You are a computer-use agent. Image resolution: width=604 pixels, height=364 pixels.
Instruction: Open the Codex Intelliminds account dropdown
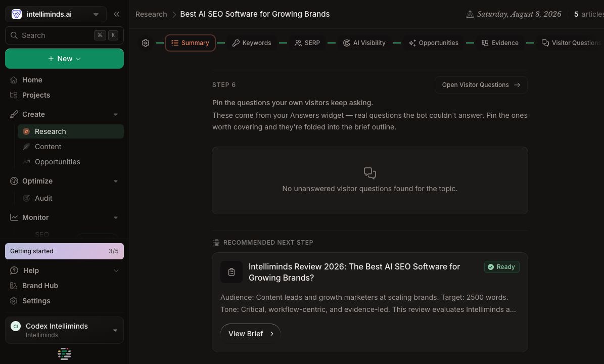[x=64, y=330]
